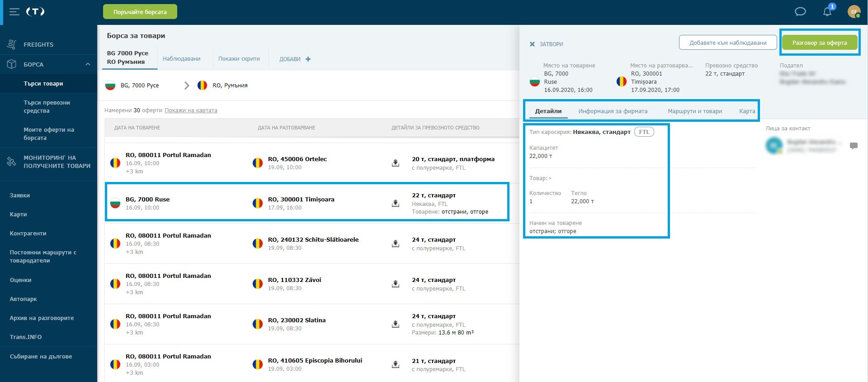Open Автопарк in sidebar
The width and height of the screenshot is (868, 382).
click(24, 299)
